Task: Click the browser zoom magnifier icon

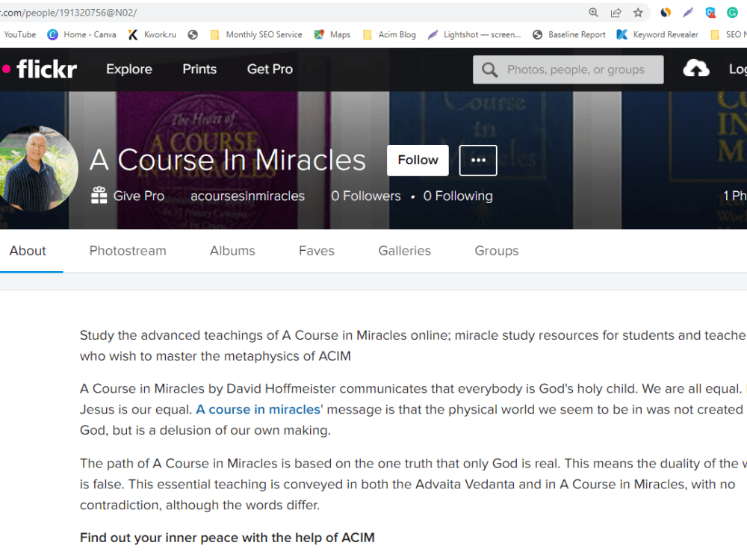Action: (x=593, y=13)
